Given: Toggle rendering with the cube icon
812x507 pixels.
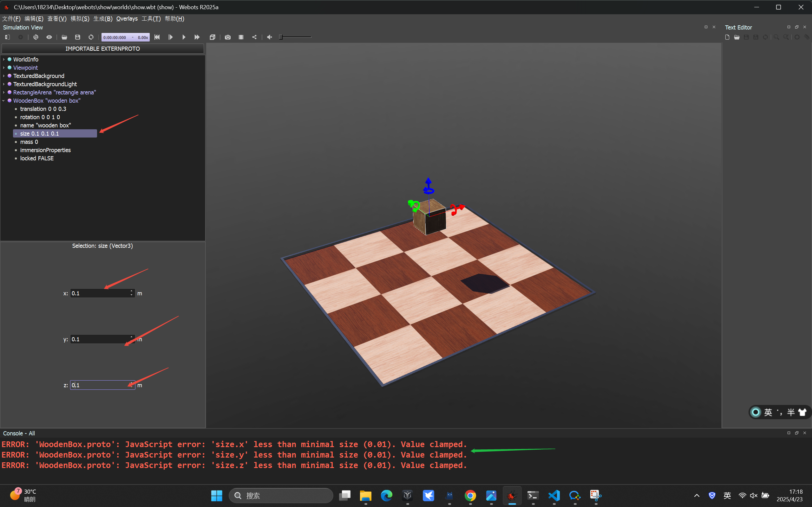Looking at the screenshot, I should pyautogui.click(x=213, y=37).
